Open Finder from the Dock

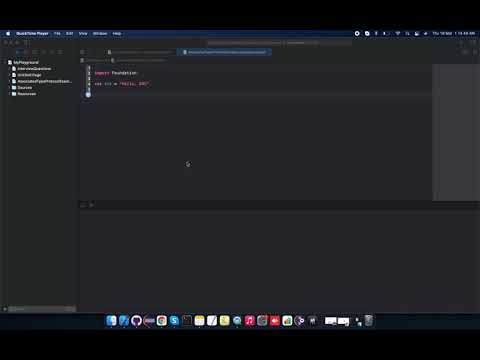pos(111,321)
